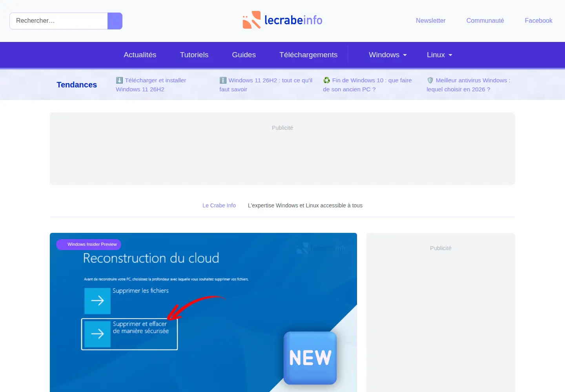Open the Téléchargements menu item
Image resolution: width=565 pixels, height=392 pixels.
308,55
